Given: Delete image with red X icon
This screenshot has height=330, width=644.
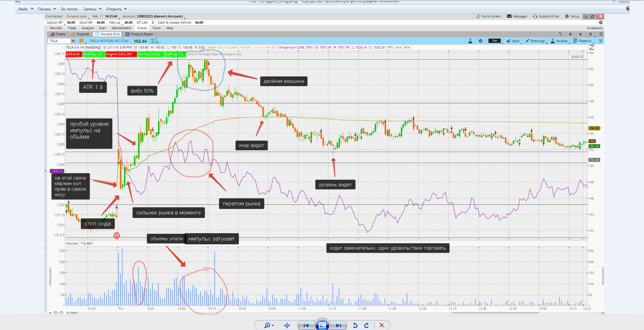Looking at the screenshot, I should point(382,325).
